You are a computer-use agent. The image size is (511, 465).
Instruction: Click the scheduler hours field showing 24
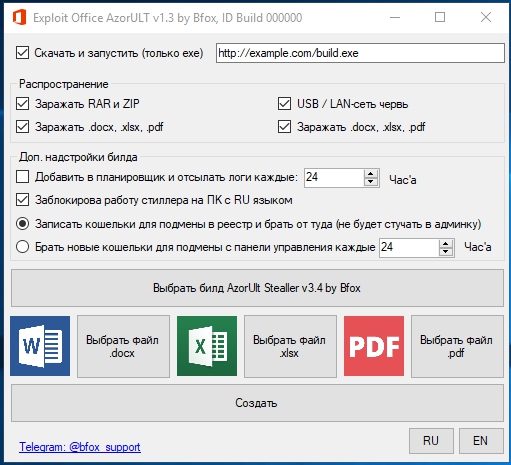[x=334, y=178]
